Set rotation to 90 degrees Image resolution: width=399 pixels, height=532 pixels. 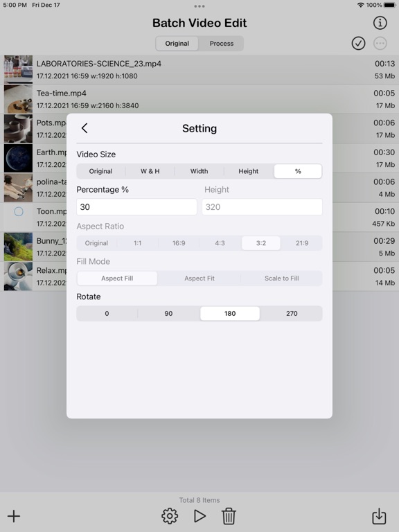tap(168, 314)
